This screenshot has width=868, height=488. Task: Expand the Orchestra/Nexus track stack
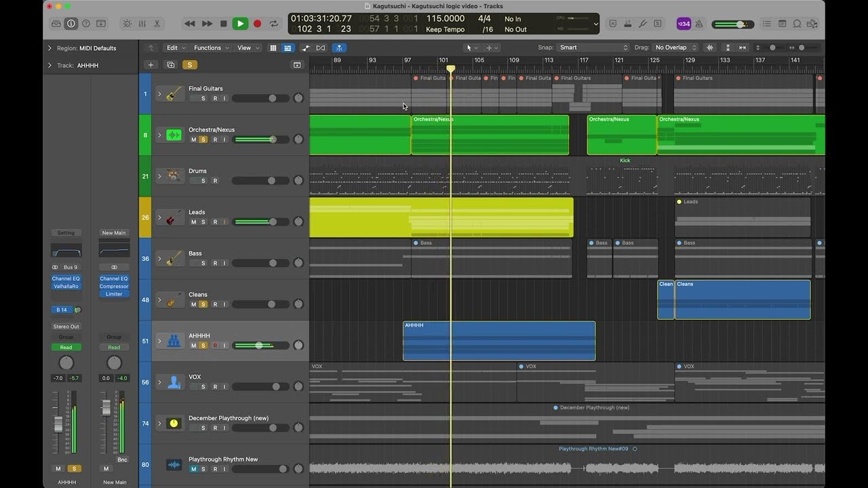click(x=159, y=135)
